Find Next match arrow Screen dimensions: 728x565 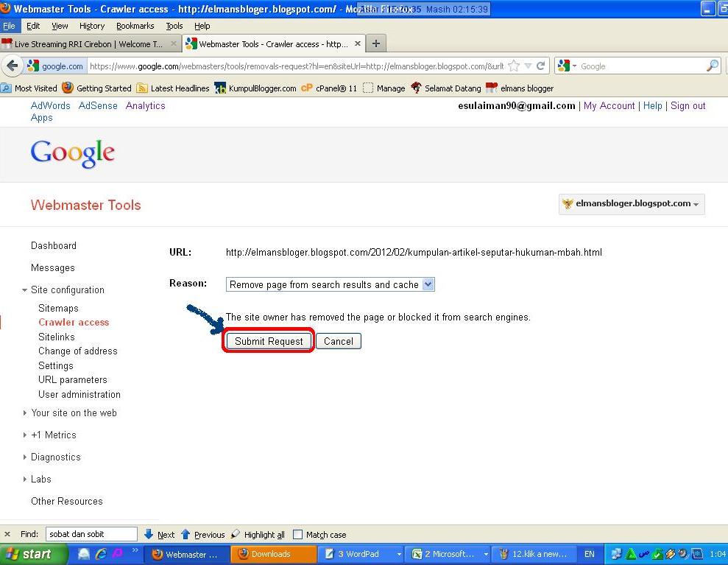pos(160,534)
